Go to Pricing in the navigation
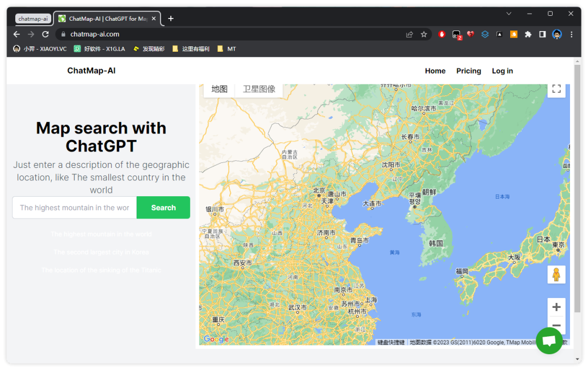The width and height of the screenshot is (588, 370). 468,71
